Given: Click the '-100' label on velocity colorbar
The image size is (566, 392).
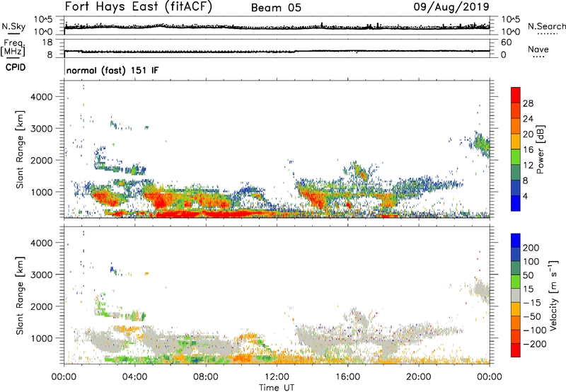Looking at the screenshot, I should coord(535,330).
